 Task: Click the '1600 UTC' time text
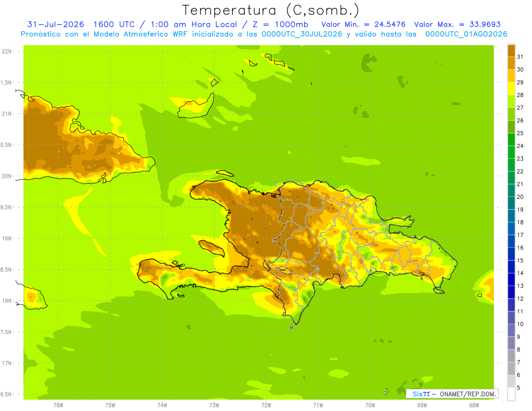[x=113, y=24]
